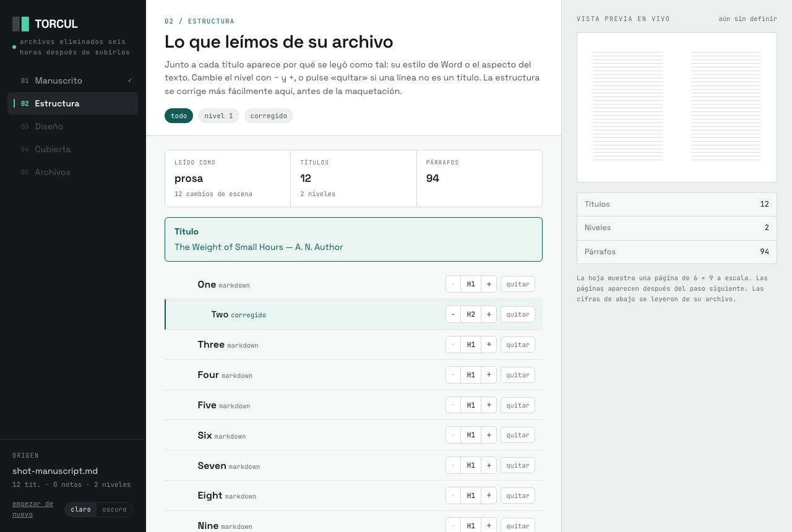Decrease level of heading Seven
The width and height of the screenshot is (792, 532).
tap(453, 465)
